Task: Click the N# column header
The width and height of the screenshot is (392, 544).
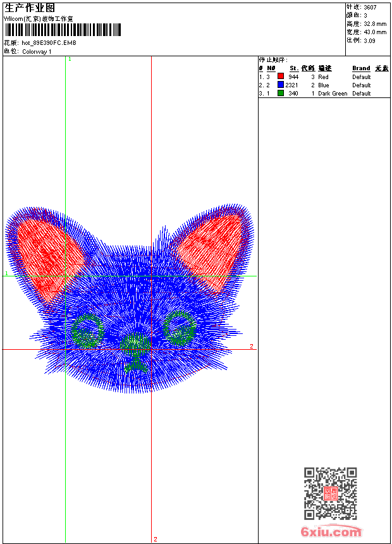Action: coord(271,68)
